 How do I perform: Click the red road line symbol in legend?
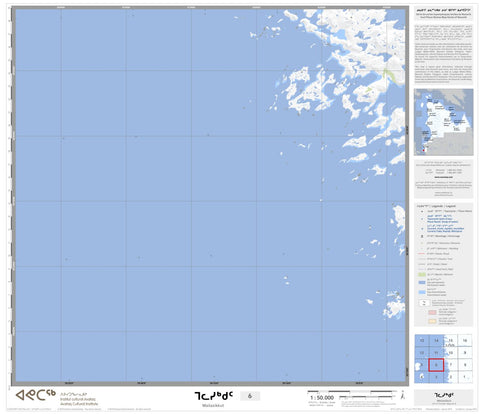click(x=421, y=254)
